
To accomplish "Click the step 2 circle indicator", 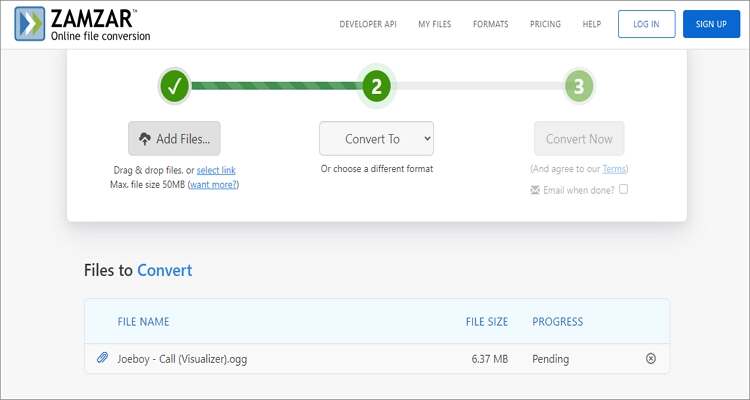I will tap(376, 87).
